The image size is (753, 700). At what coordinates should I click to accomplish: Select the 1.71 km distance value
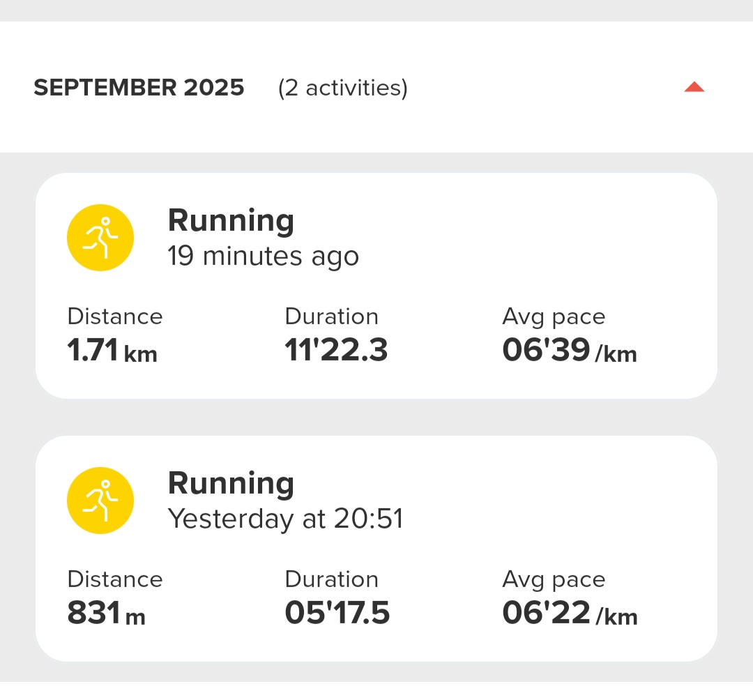coord(112,350)
